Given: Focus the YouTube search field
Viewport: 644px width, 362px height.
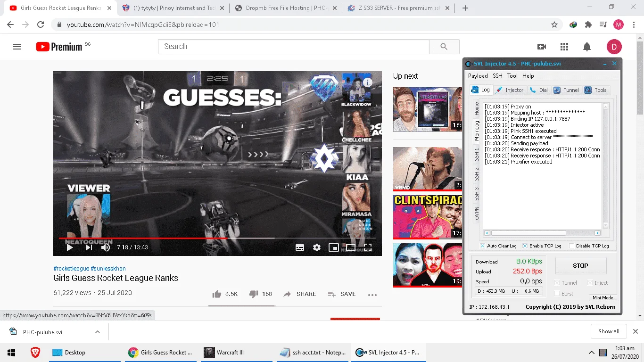Looking at the screenshot, I should point(294,47).
